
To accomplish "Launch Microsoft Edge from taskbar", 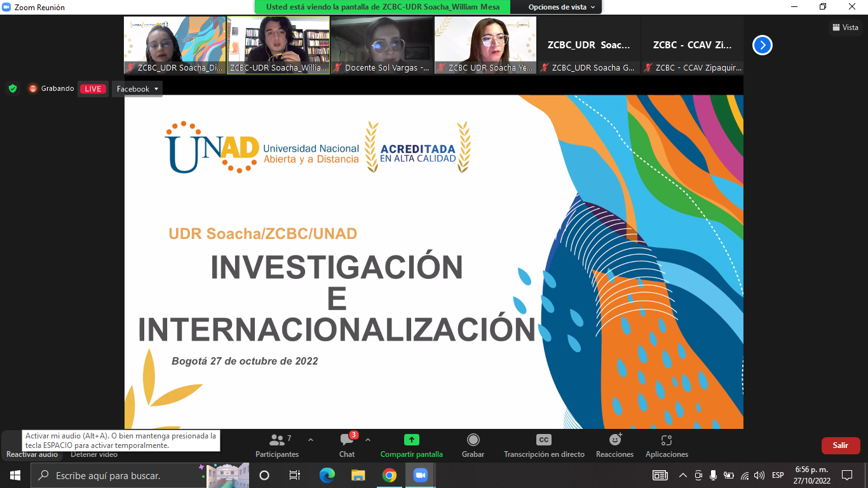I will pos(327,475).
